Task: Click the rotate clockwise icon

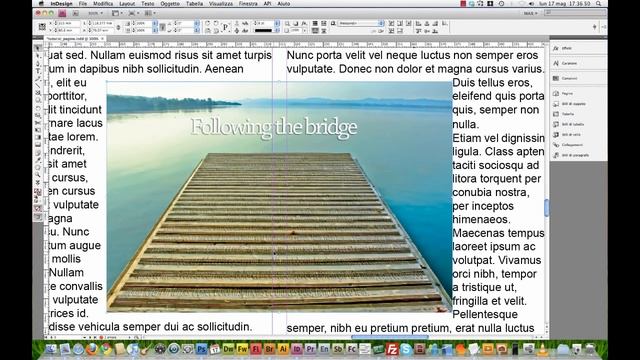Action: 208,24
